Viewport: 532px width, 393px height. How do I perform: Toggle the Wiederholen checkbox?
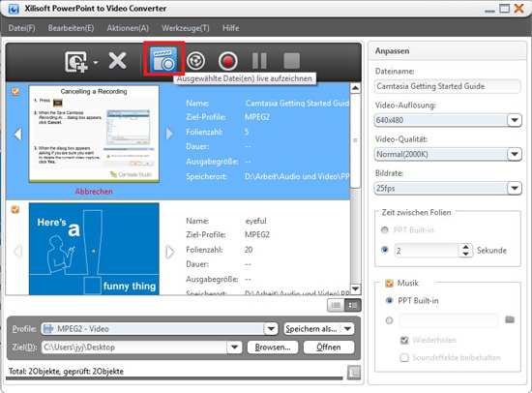coord(404,340)
